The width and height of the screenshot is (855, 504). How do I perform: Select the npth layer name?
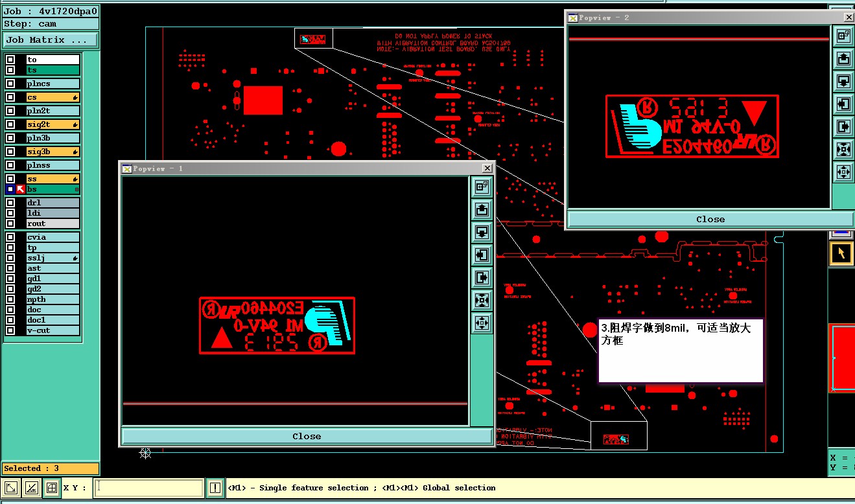point(53,299)
